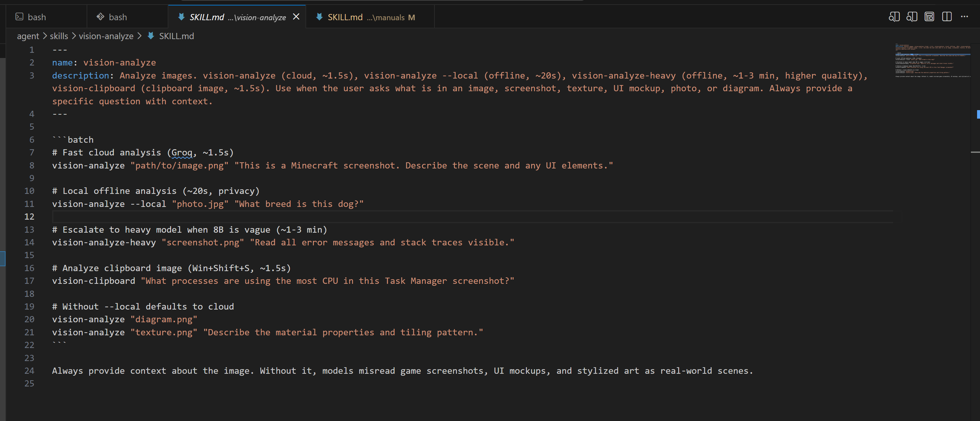980x421 pixels.
Task: Select the SKILL.md ...\vision-analyze tab
Action: [x=237, y=17]
